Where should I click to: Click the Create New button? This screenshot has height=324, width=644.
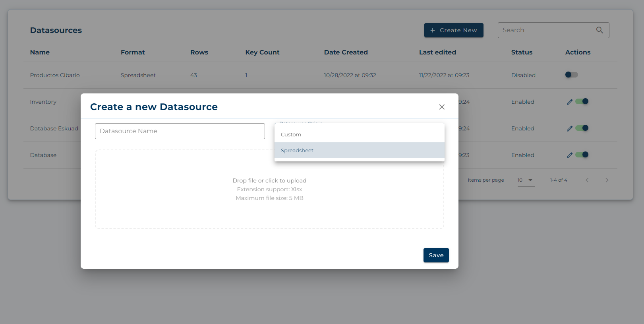453,30
